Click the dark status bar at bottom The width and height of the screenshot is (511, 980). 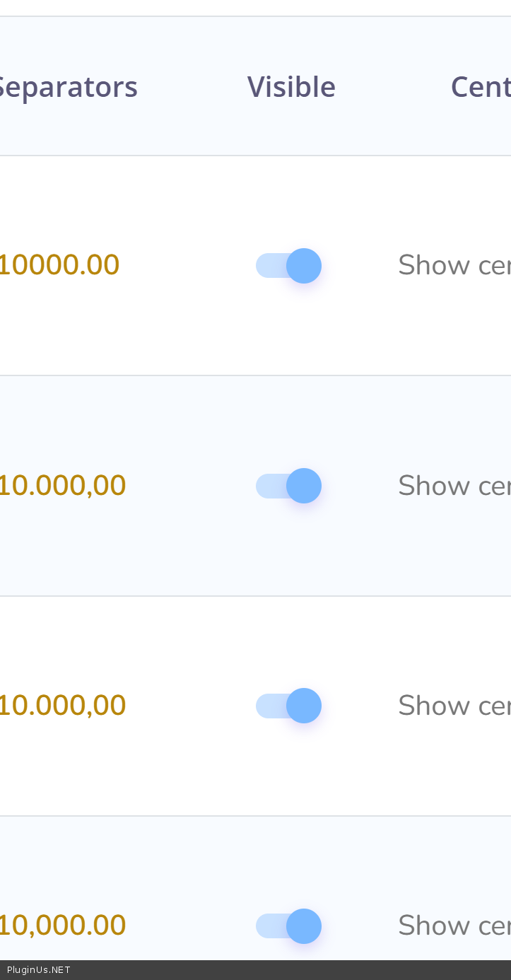pyautogui.click(x=283, y=970)
